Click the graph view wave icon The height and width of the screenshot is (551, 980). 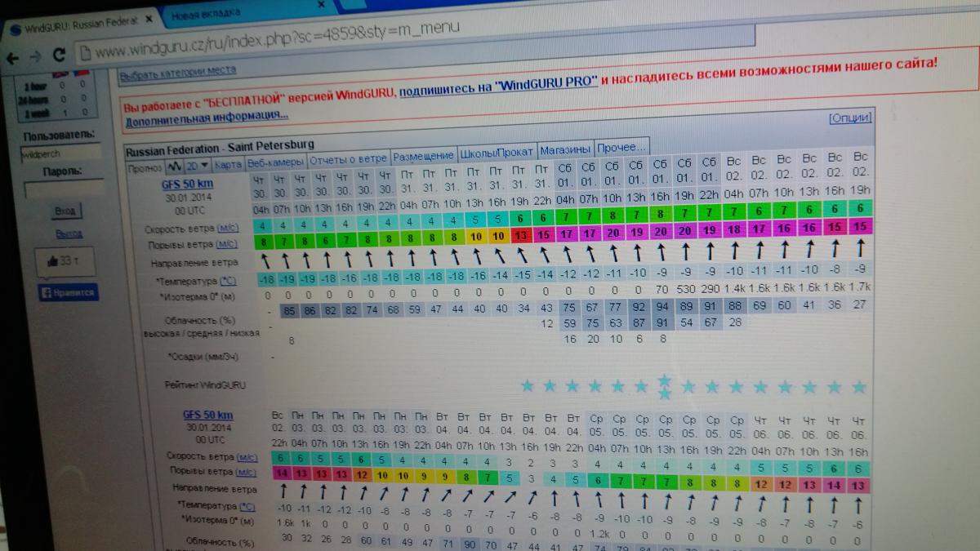coord(175,166)
